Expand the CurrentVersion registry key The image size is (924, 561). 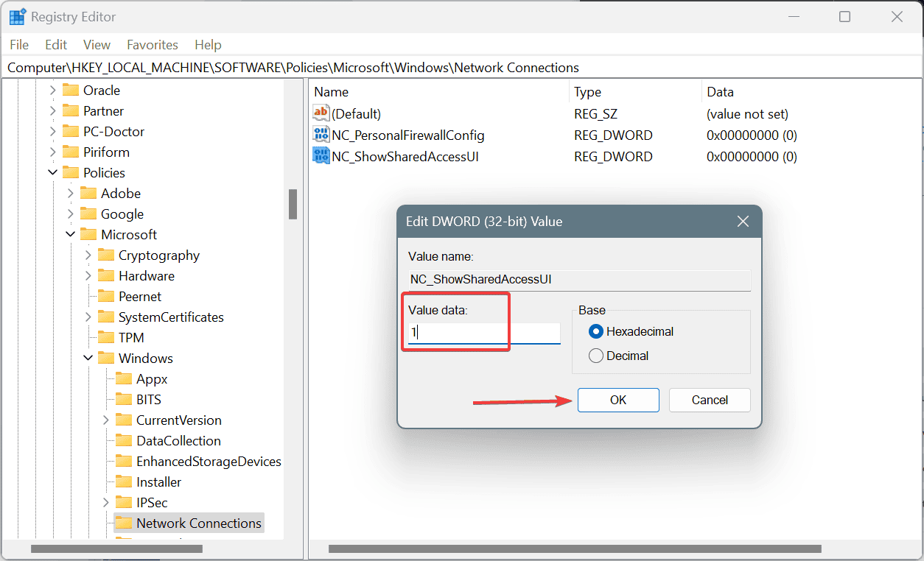point(105,420)
